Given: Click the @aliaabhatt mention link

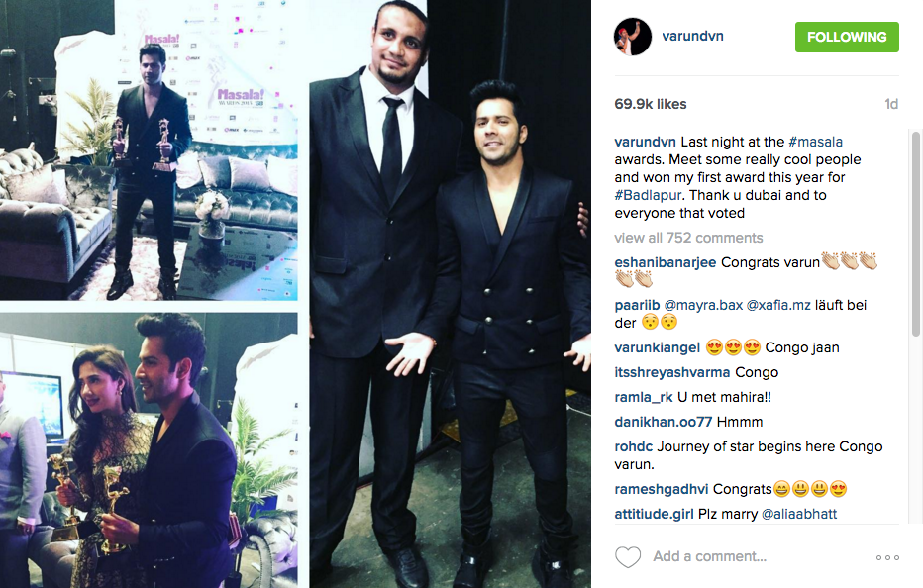Looking at the screenshot, I should pyautogui.click(x=799, y=514).
